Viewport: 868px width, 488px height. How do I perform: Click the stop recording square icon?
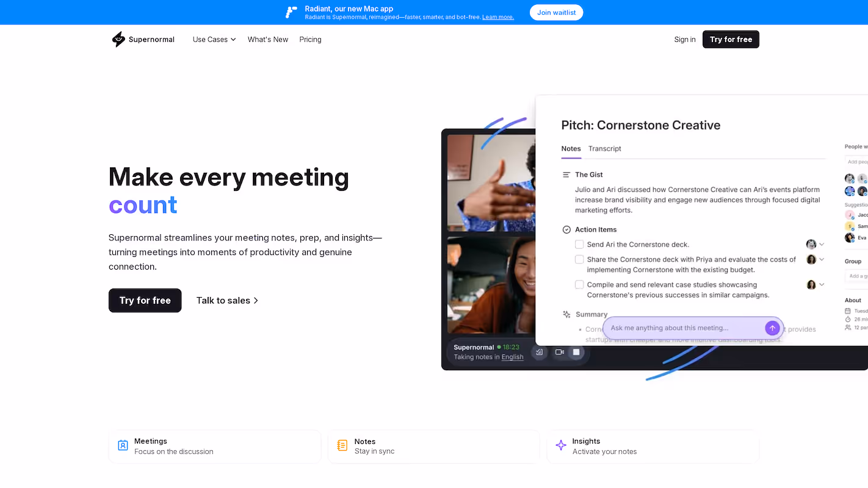576,352
